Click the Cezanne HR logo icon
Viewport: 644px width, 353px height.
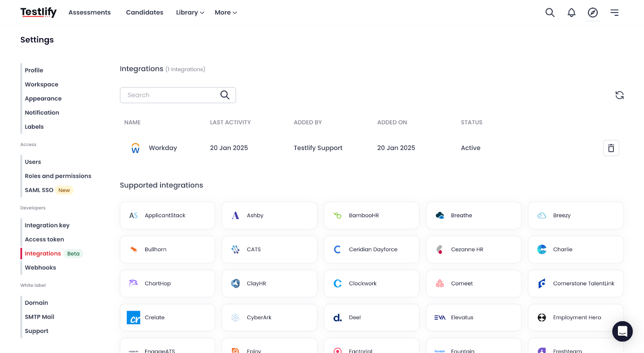pyautogui.click(x=440, y=249)
